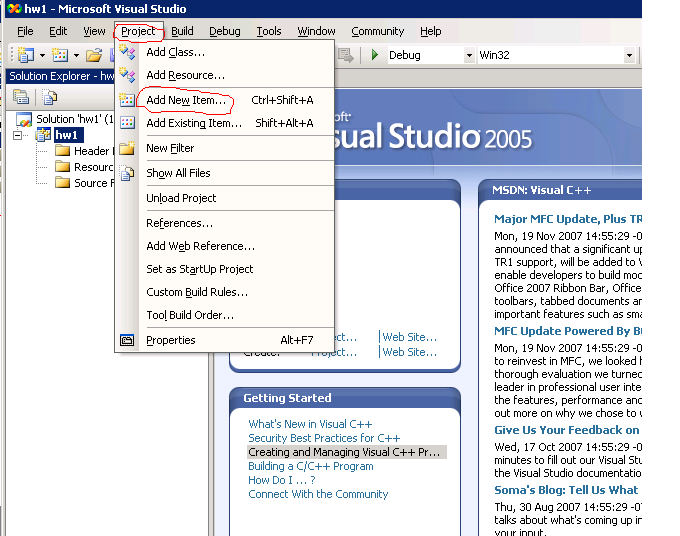Open the View menu
680x536 pixels.
coord(94,31)
